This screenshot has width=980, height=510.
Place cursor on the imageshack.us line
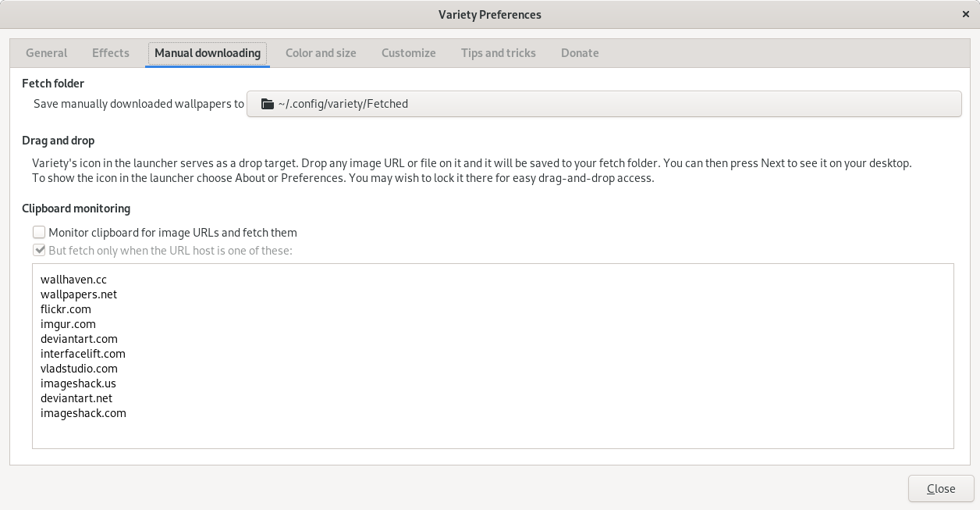click(78, 383)
